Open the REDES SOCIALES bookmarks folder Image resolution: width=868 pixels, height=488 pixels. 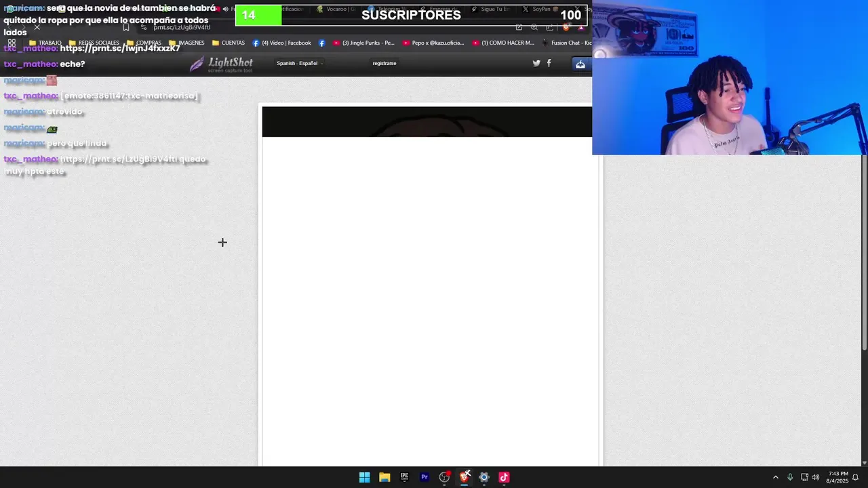click(x=94, y=43)
